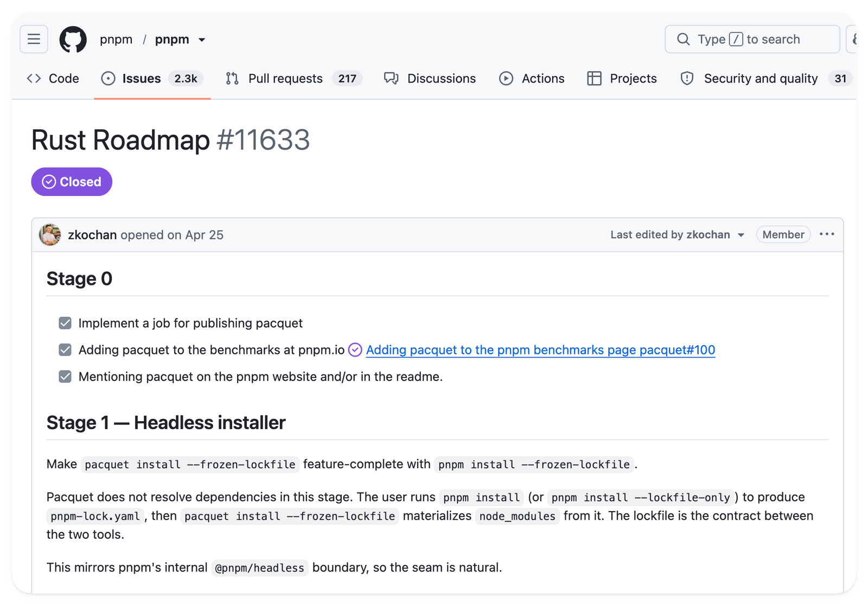Switch to the Issues tab
The image size is (868, 605).
152,79
